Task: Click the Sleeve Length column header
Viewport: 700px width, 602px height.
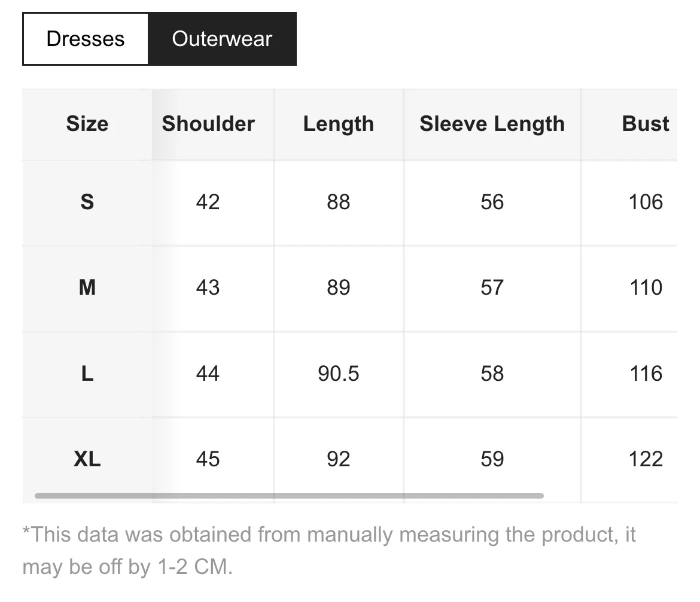Action: pyautogui.click(x=492, y=124)
